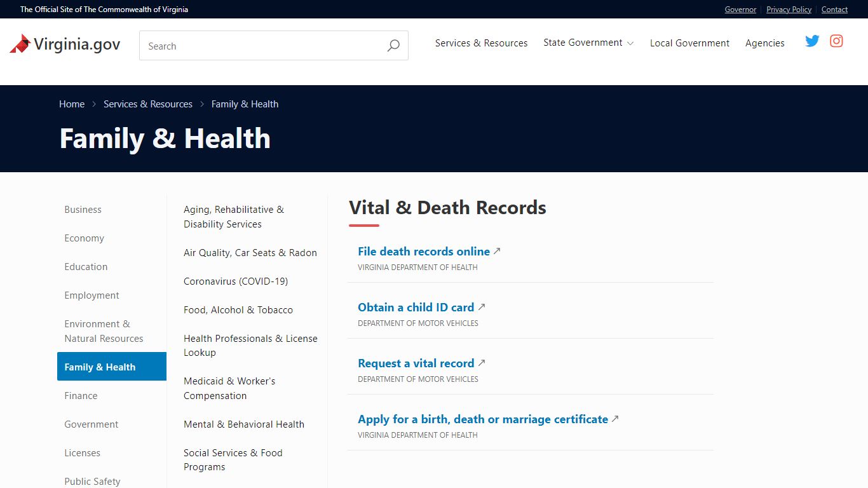Open Health Professionals & License Lookup
The image size is (868, 488).
(x=250, y=346)
